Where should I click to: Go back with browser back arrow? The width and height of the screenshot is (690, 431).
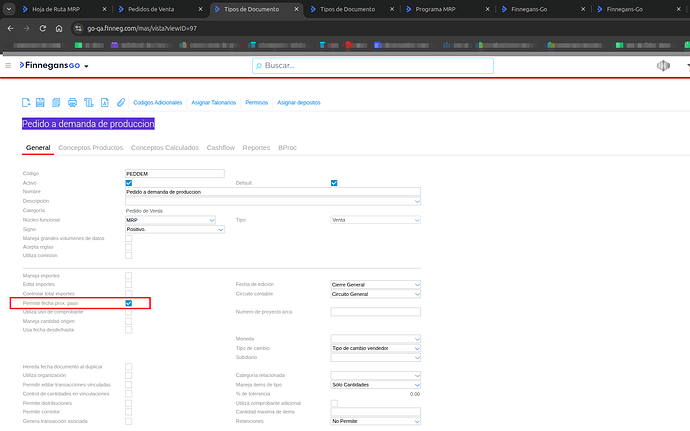tap(11, 28)
